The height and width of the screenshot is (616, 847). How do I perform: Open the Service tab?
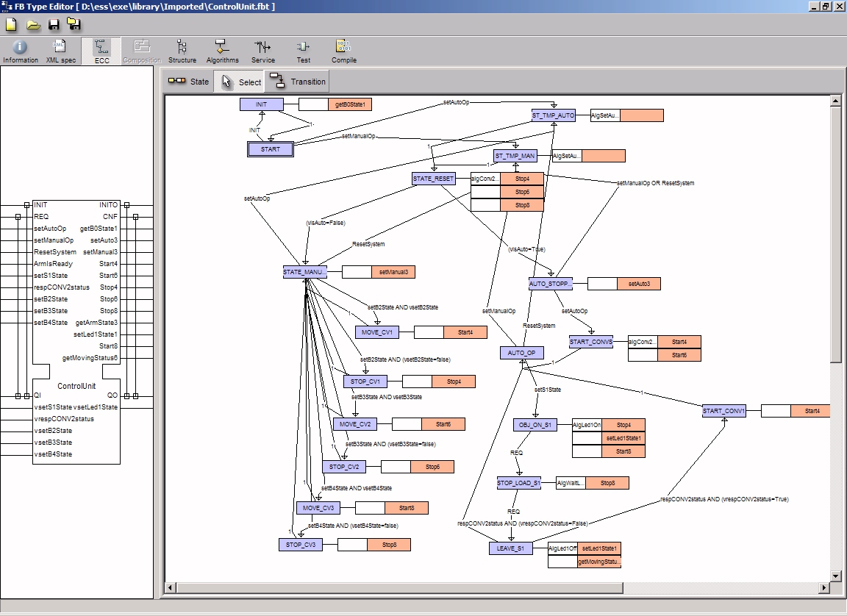(263, 52)
